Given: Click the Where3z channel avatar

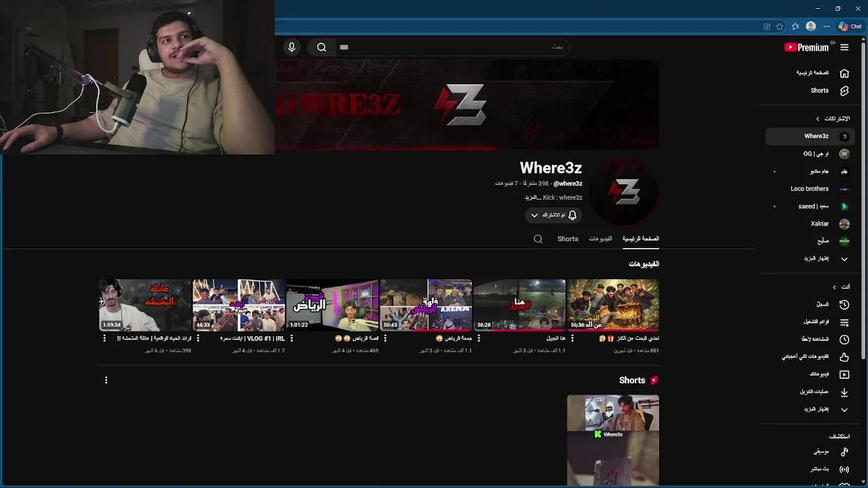Looking at the screenshot, I should click(x=625, y=192).
